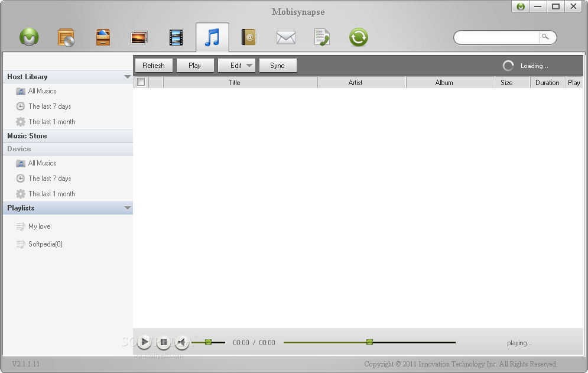This screenshot has height=373, width=588.
Task: Sort by the Size column header
Action: (x=512, y=83)
